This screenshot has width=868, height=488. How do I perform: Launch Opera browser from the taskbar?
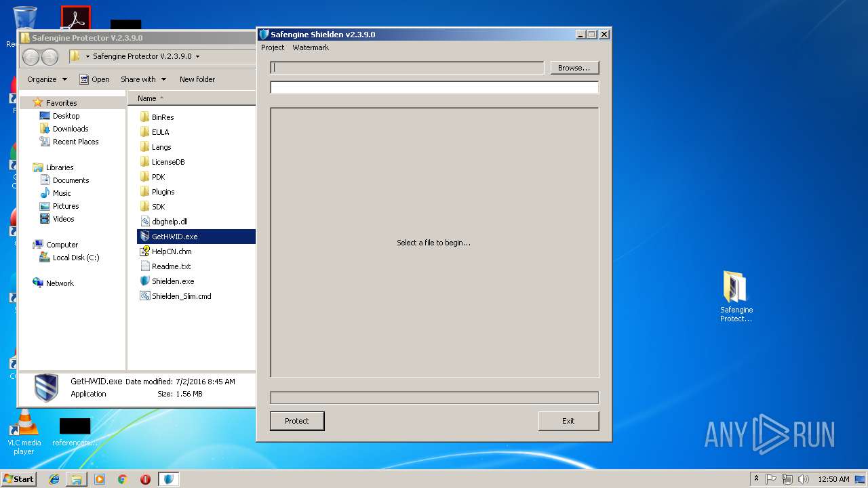(x=145, y=479)
